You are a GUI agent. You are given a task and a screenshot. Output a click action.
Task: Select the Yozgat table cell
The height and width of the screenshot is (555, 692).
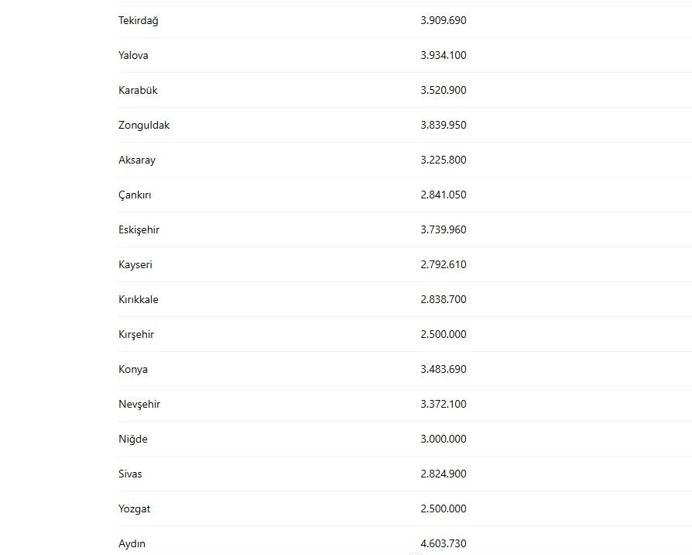pyautogui.click(x=134, y=509)
